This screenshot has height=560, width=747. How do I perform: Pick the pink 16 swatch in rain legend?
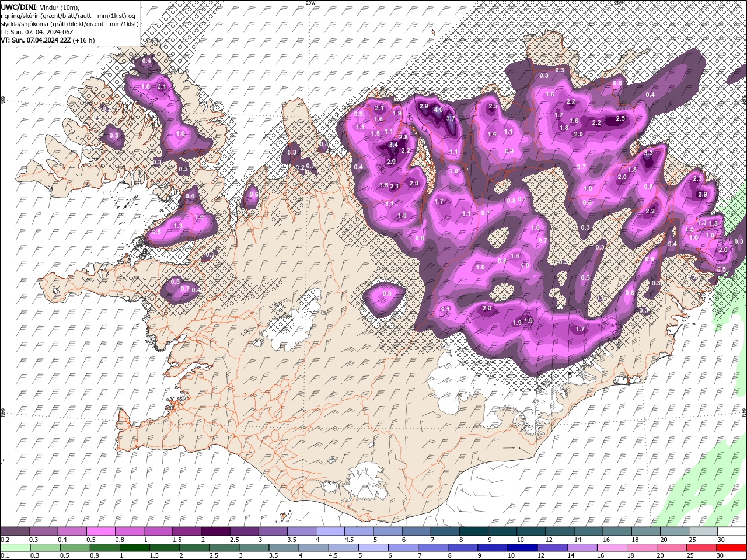[612, 548]
